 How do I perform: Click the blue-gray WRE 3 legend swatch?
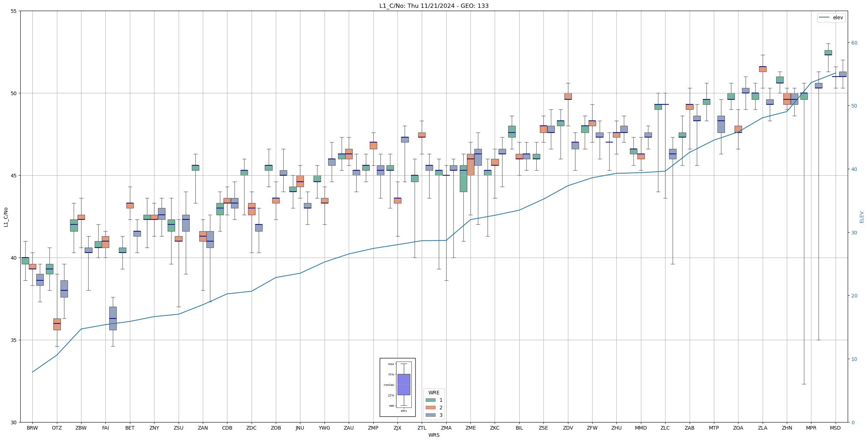[x=430, y=415]
